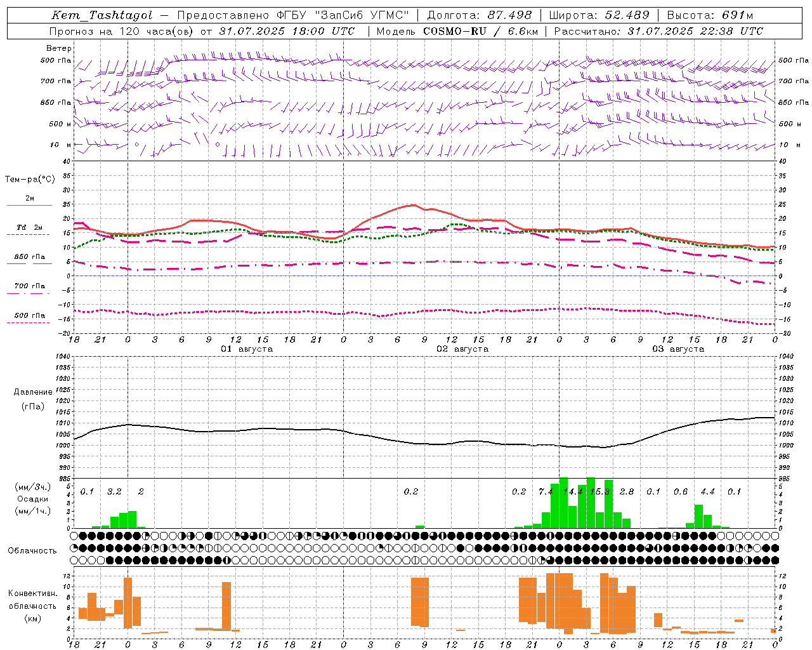Screen dimensions: 812x650
Task: Click the 700 гПа temperature legend label
Action: click(x=30, y=286)
